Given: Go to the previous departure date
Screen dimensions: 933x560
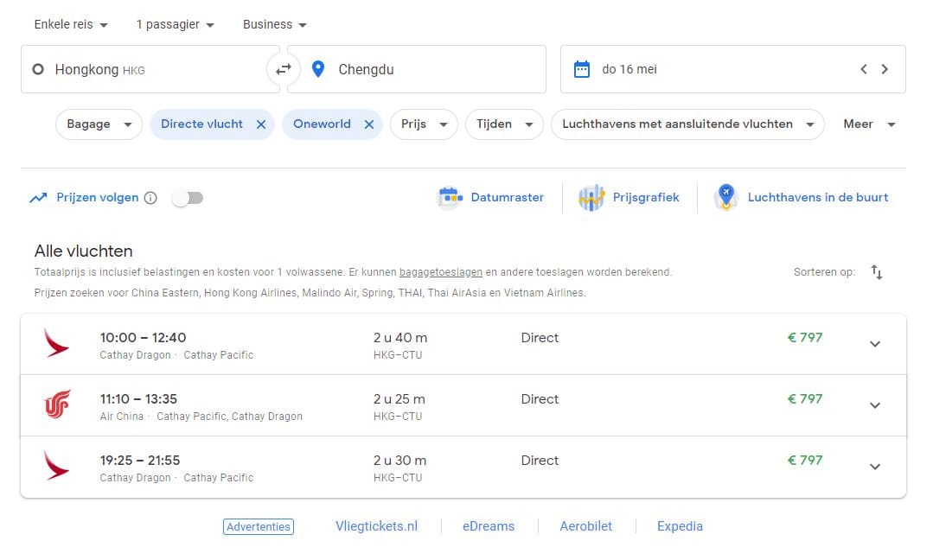Looking at the screenshot, I should (x=863, y=69).
